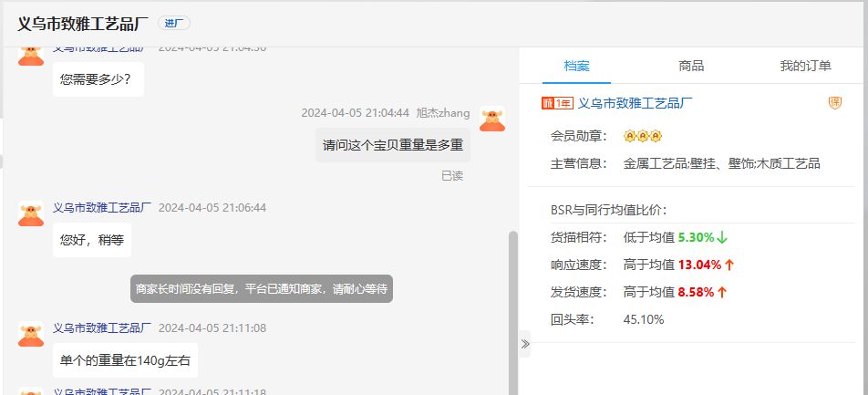This screenshot has height=395, width=868.
Task: Click seller name at 21:11:08 message
Action: [102, 328]
